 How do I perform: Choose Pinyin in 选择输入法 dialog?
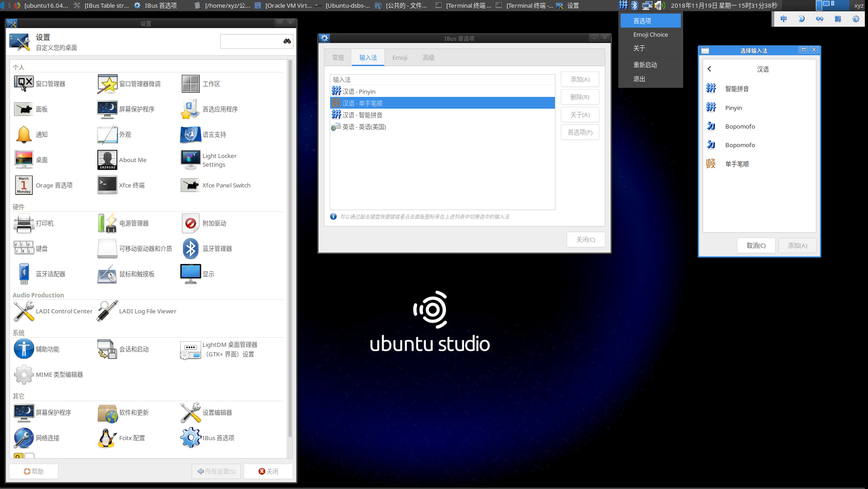pyautogui.click(x=759, y=108)
